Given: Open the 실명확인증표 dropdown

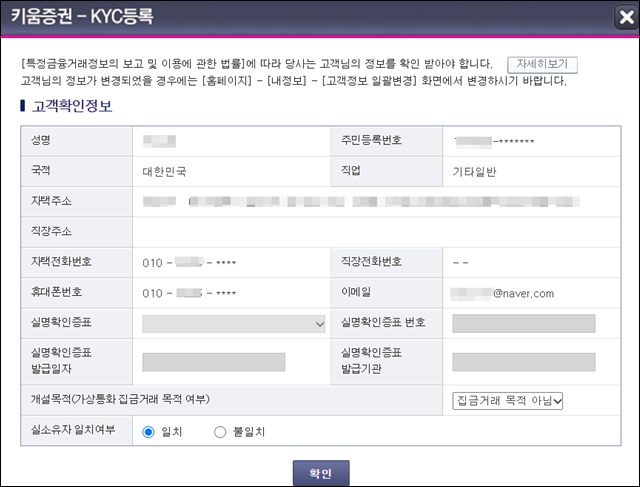Looking at the screenshot, I should click(234, 324).
